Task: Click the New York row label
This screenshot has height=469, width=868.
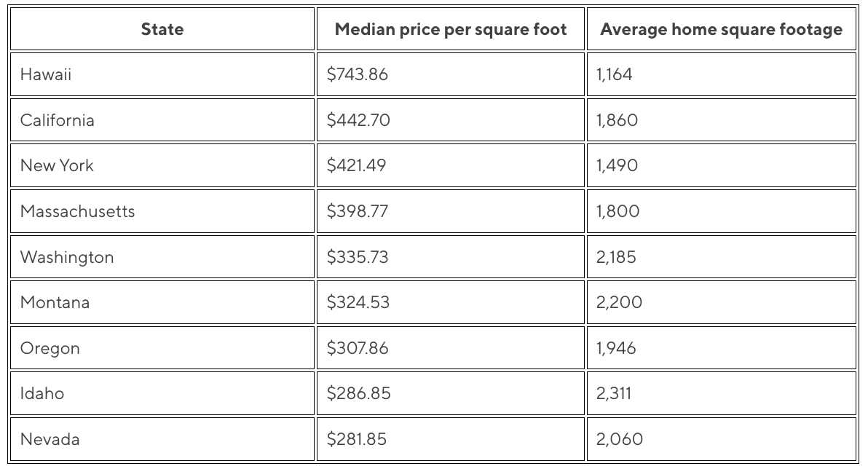Action: tap(162, 165)
